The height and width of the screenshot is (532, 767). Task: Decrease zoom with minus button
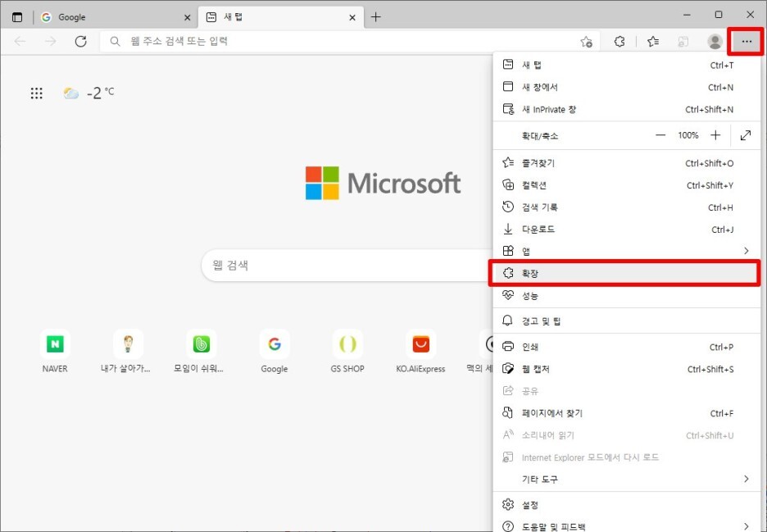click(660, 135)
